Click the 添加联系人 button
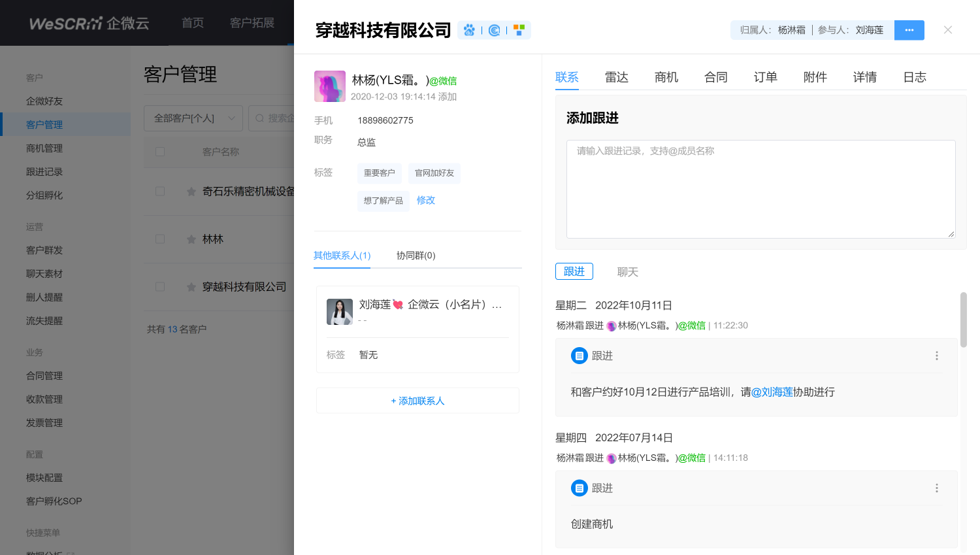 pyautogui.click(x=417, y=401)
